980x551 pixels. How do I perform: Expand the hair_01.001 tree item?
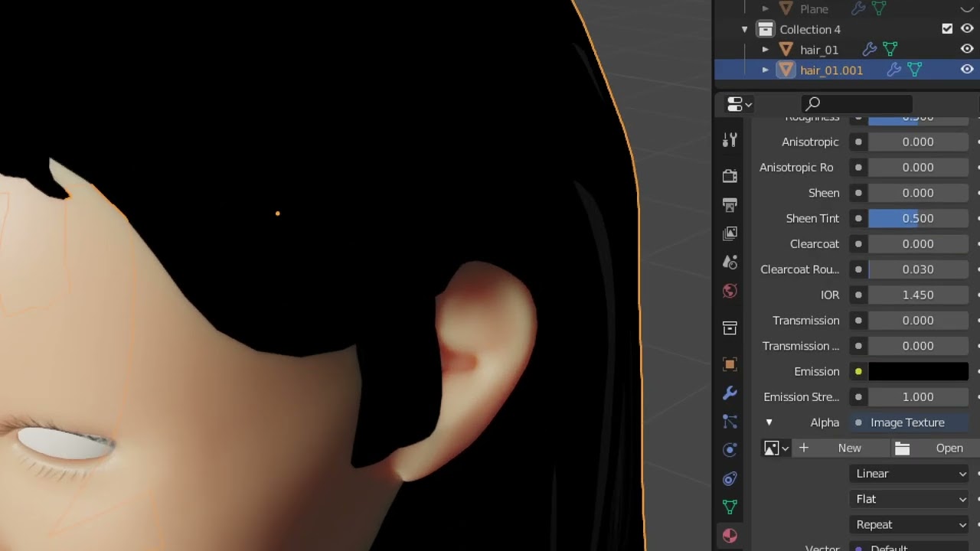pyautogui.click(x=765, y=70)
